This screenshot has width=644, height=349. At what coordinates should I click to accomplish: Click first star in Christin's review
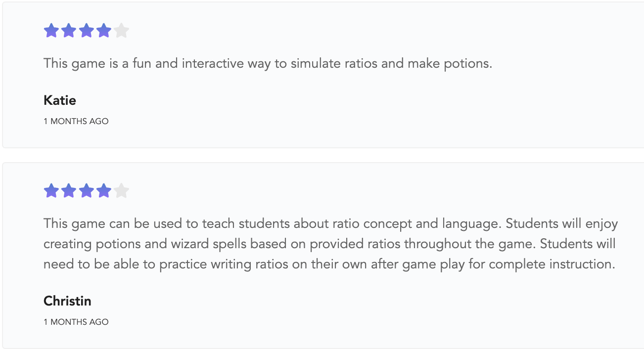51,191
